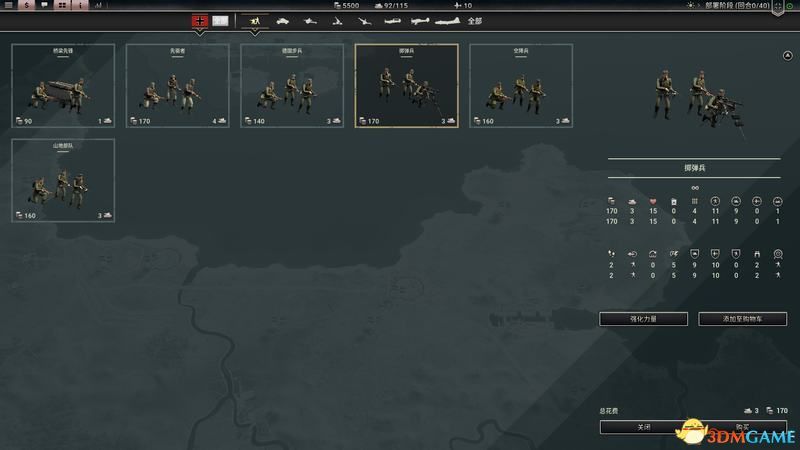The height and width of the screenshot is (450, 800).
Task: Click the sun weather icon
Action: point(690,5)
